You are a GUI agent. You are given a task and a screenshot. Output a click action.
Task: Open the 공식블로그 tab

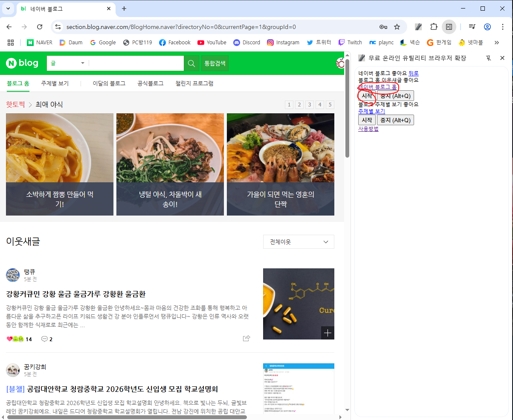coord(150,83)
